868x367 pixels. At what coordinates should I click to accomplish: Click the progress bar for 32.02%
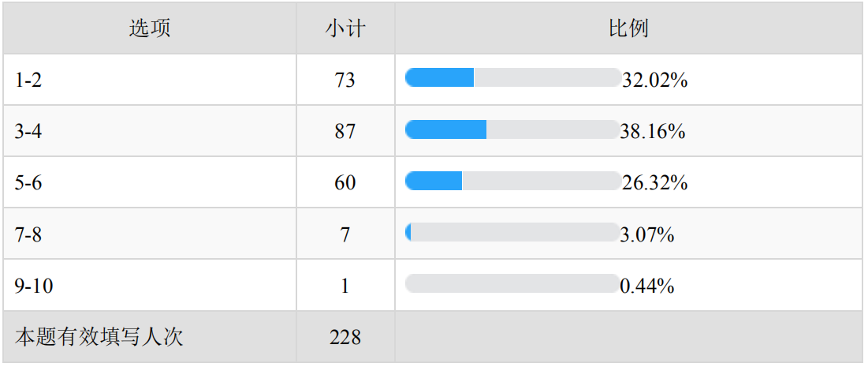(512, 78)
